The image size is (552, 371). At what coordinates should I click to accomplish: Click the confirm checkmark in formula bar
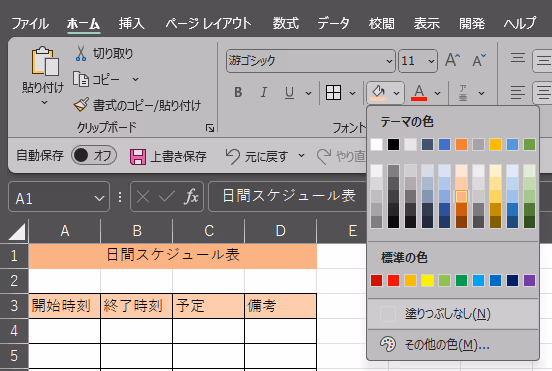point(167,197)
